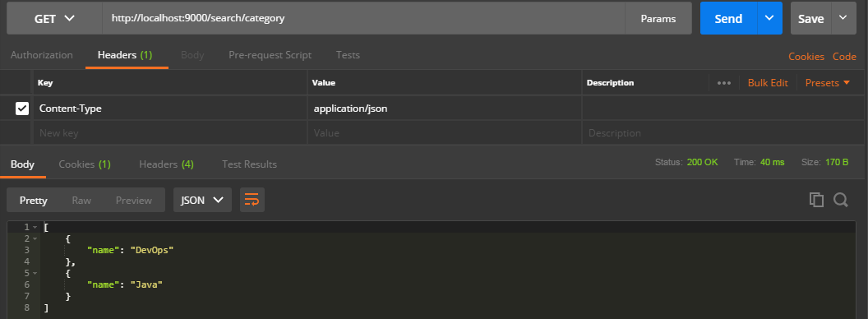Click the blue Send button
The width and height of the screenshot is (868, 319).
coord(728,18)
